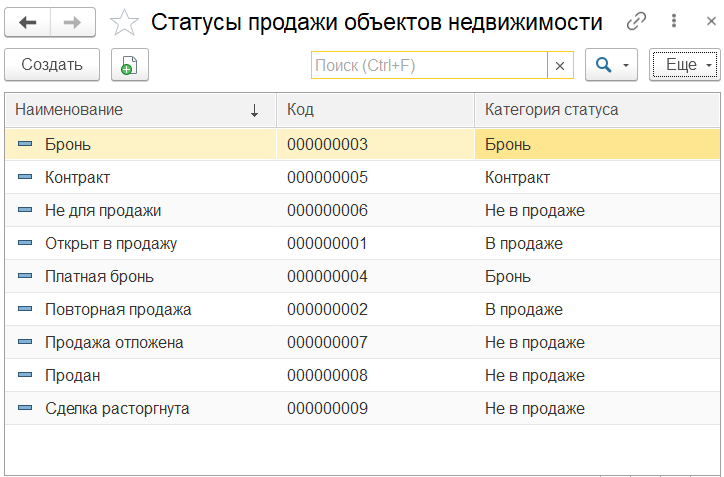
Task: Clear search with the X icon
Action: (560, 65)
